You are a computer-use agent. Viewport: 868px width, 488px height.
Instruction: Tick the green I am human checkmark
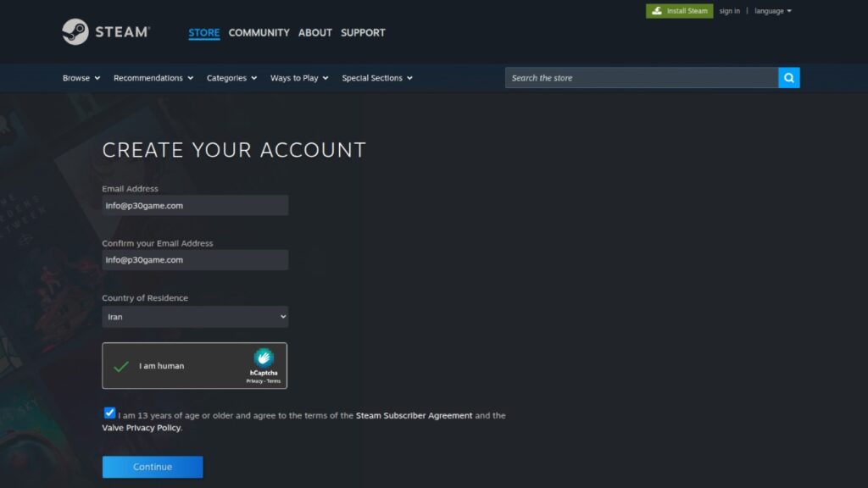tap(120, 366)
